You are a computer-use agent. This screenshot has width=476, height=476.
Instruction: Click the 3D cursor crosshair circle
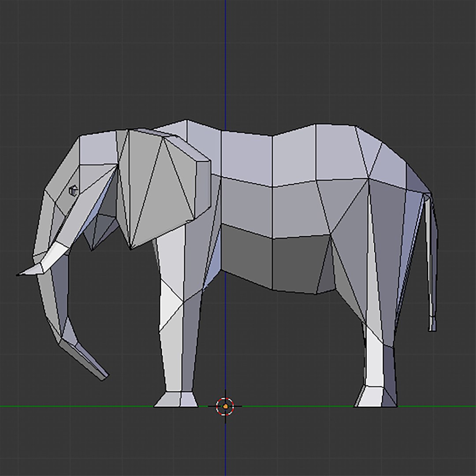point(225,406)
